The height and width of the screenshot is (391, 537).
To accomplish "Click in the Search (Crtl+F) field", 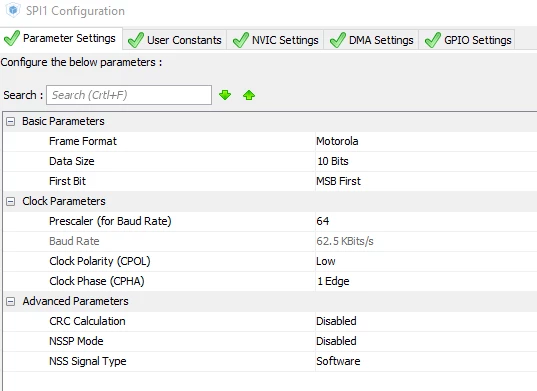I will pos(129,95).
